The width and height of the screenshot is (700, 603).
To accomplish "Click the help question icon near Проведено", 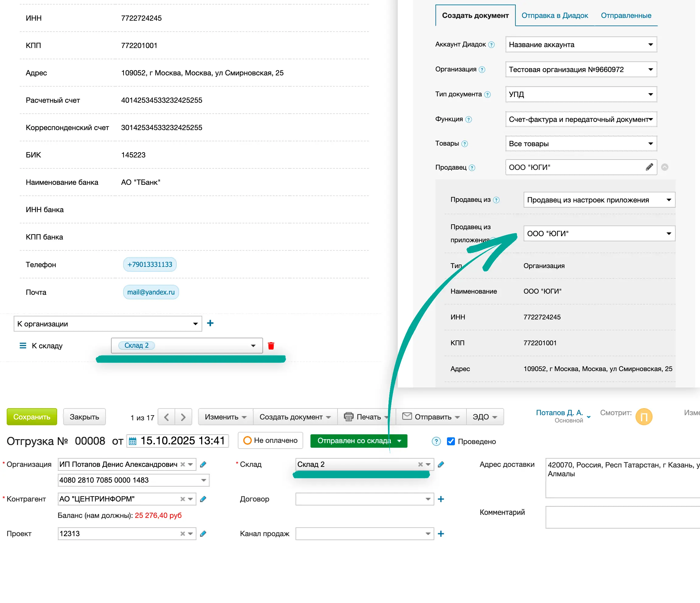I will pyautogui.click(x=436, y=441).
